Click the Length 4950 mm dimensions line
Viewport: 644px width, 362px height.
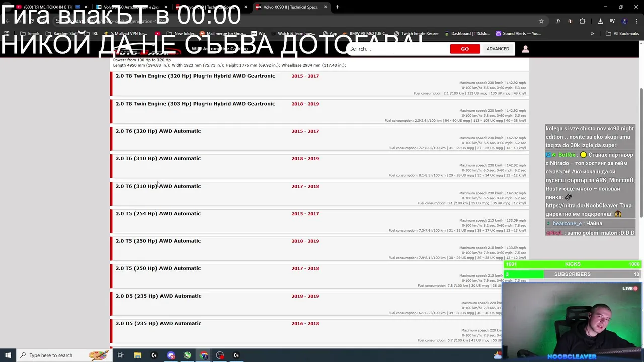tap(229, 65)
